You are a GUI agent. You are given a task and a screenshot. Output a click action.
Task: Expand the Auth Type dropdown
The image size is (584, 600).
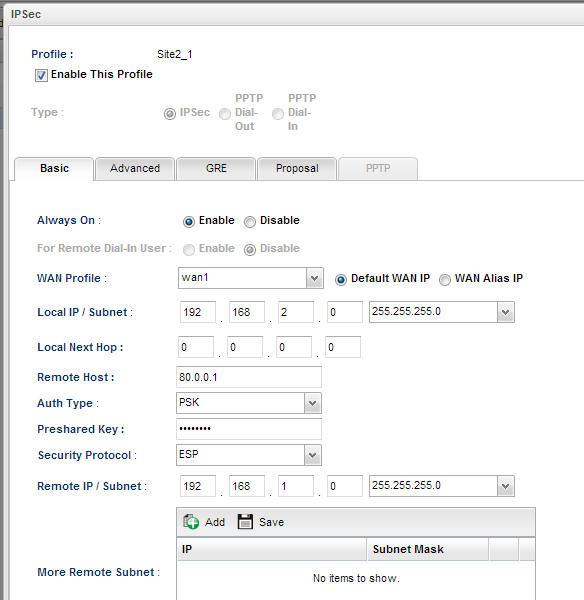[x=313, y=403]
